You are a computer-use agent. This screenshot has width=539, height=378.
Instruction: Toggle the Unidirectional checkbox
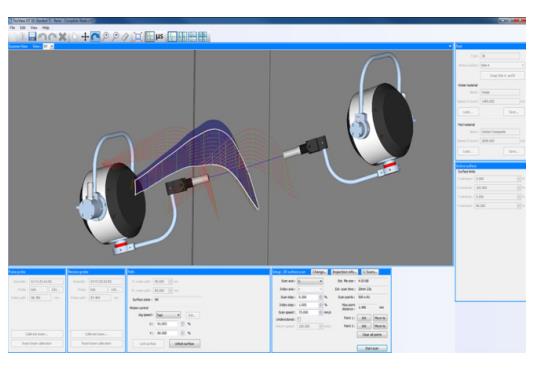click(299, 319)
